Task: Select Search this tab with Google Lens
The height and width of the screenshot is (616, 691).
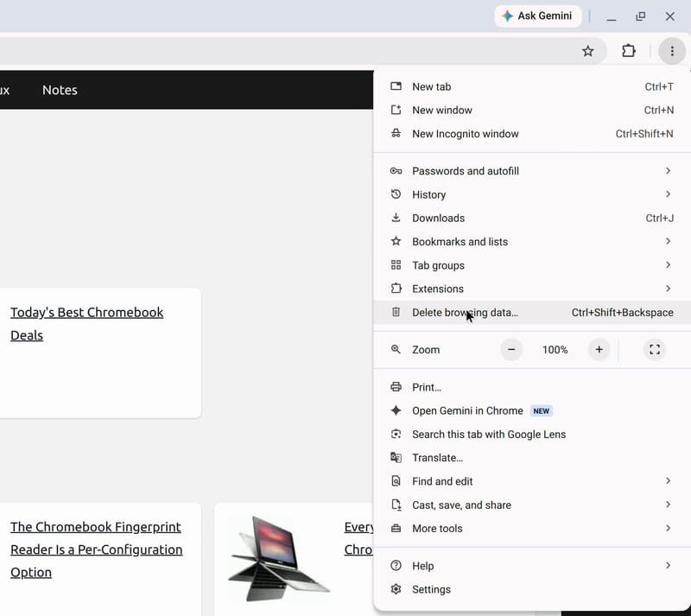Action: (x=532, y=434)
